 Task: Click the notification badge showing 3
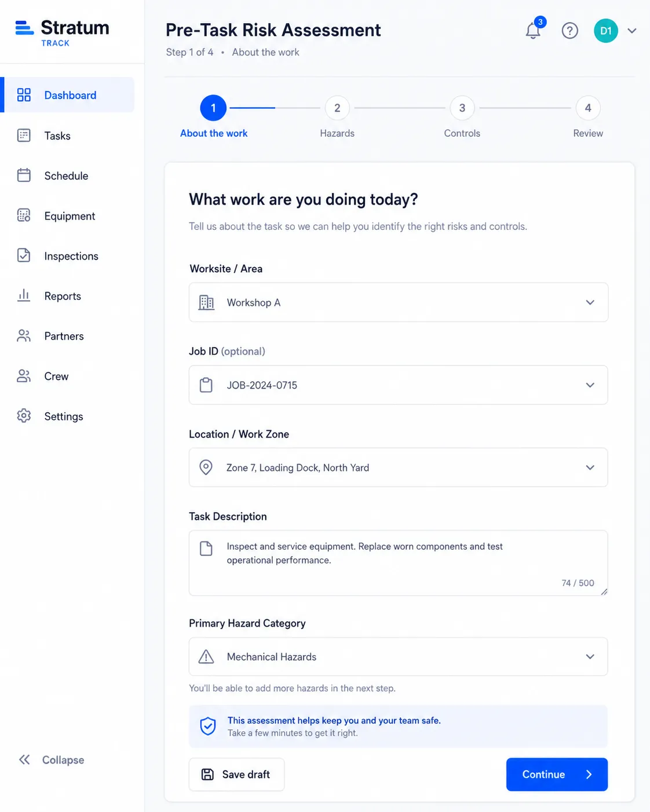(x=540, y=22)
